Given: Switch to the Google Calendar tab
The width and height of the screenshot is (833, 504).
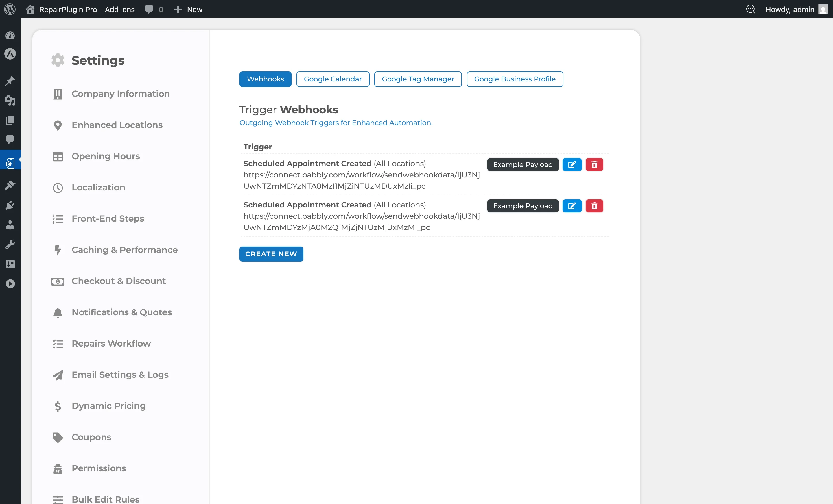Looking at the screenshot, I should [333, 79].
